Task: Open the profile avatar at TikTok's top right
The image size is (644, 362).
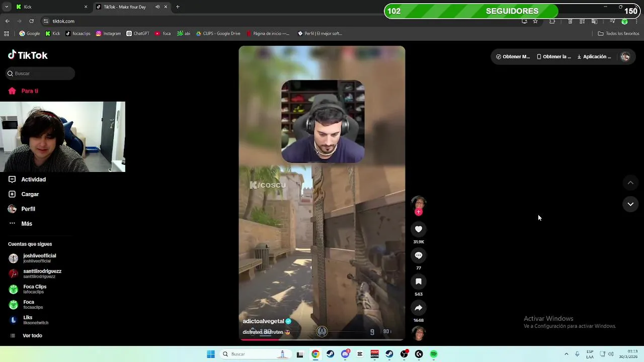Action: [625, 57]
